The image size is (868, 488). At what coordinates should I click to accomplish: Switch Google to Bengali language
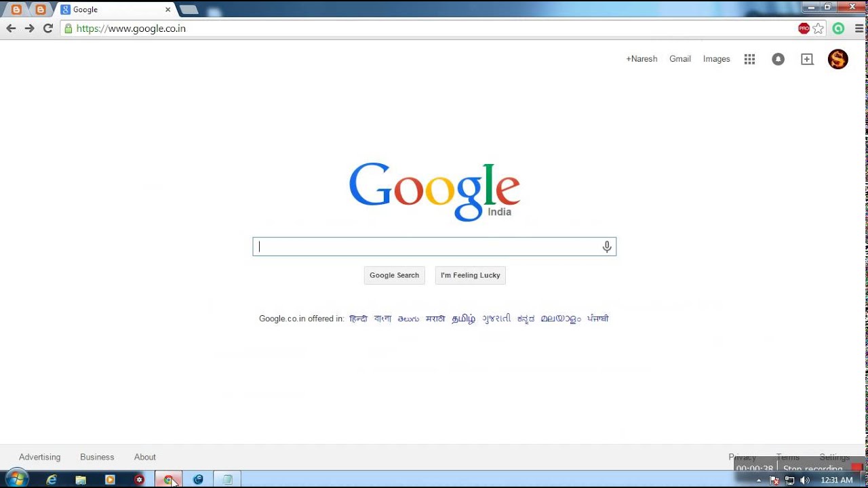382,319
